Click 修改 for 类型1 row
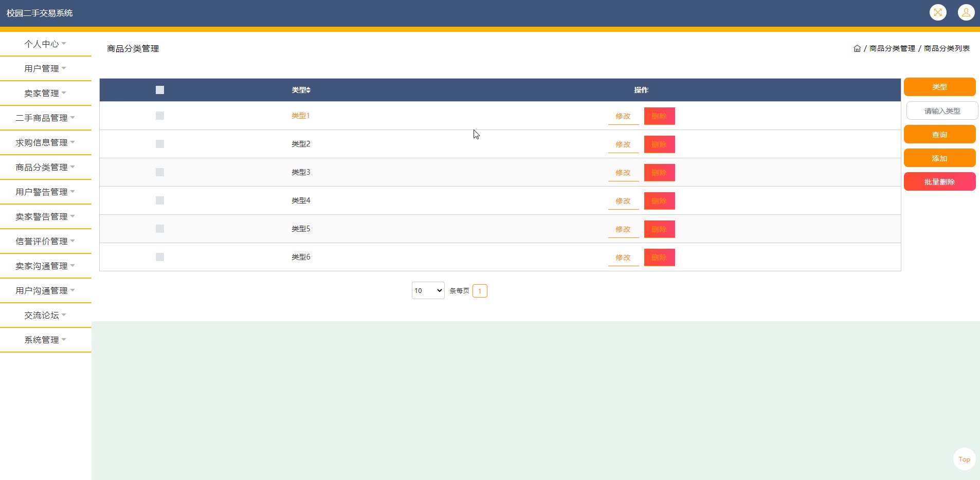980x480 pixels. point(623,116)
